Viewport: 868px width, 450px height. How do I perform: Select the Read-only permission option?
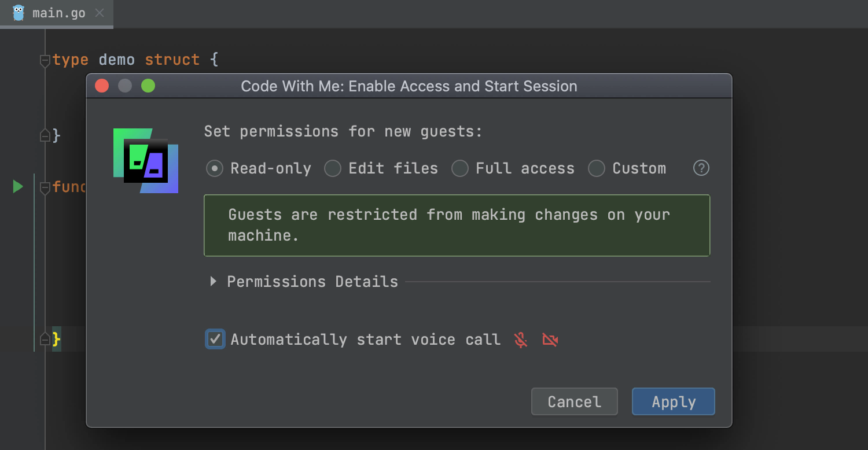[x=215, y=169]
